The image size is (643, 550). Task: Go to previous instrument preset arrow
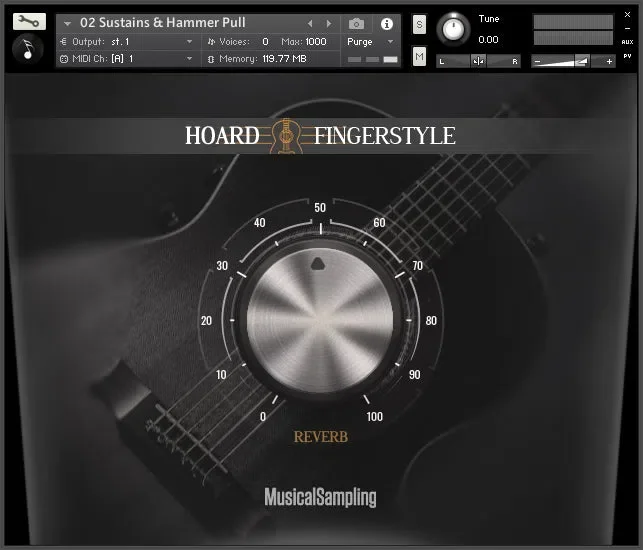pos(310,24)
